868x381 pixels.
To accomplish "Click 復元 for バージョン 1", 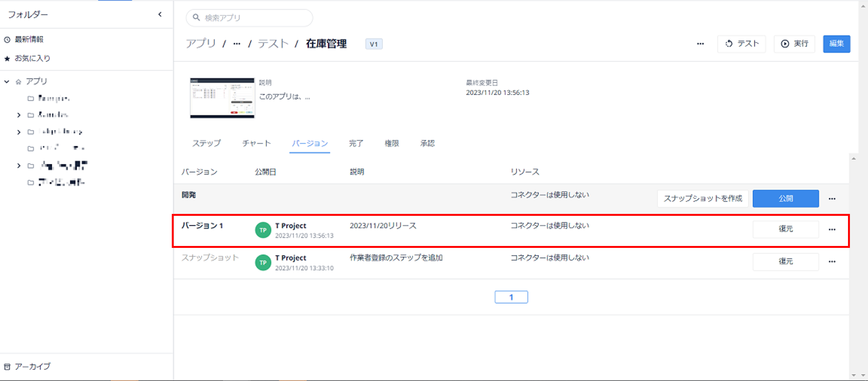I will 786,229.
